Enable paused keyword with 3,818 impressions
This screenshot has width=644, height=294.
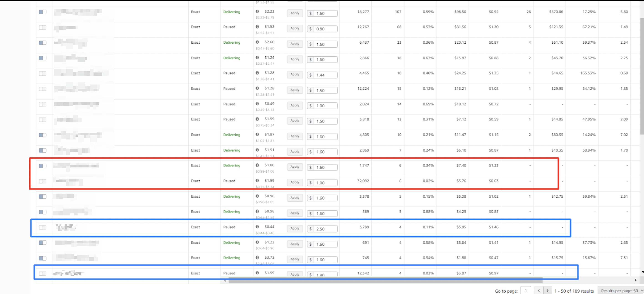pos(43,120)
